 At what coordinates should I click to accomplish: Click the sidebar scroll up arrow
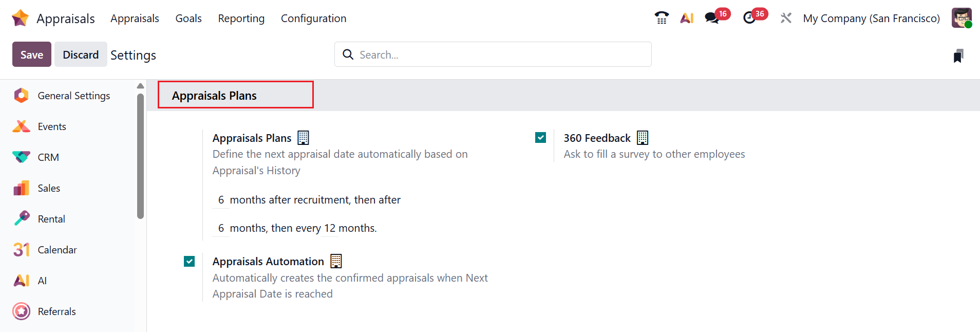tap(140, 86)
